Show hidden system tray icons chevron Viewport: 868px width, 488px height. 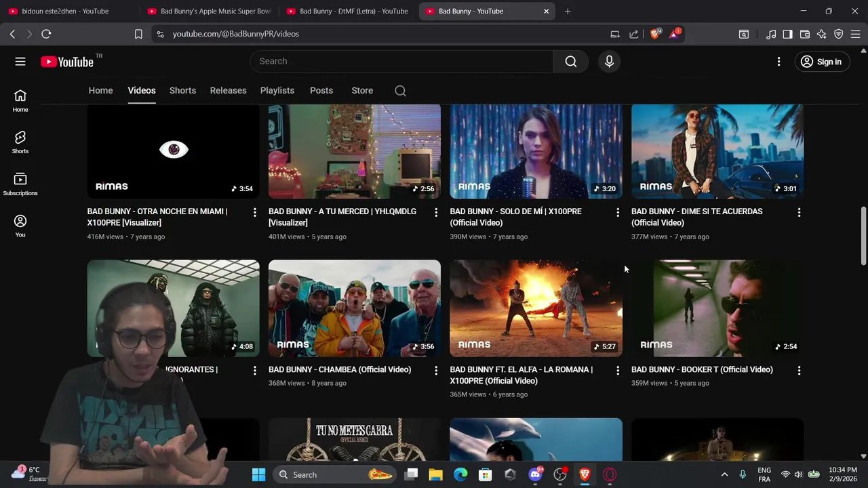(x=724, y=474)
